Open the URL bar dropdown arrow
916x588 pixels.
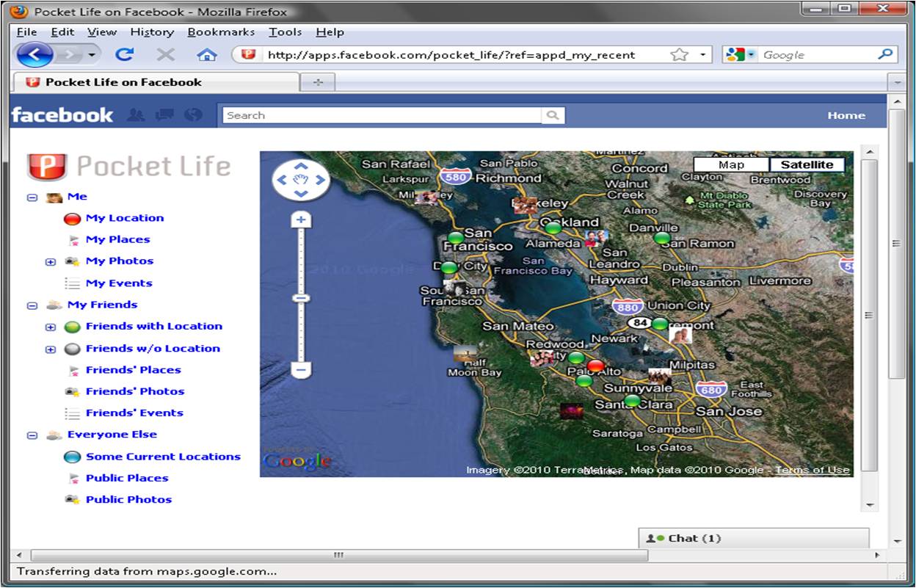tap(702, 55)
